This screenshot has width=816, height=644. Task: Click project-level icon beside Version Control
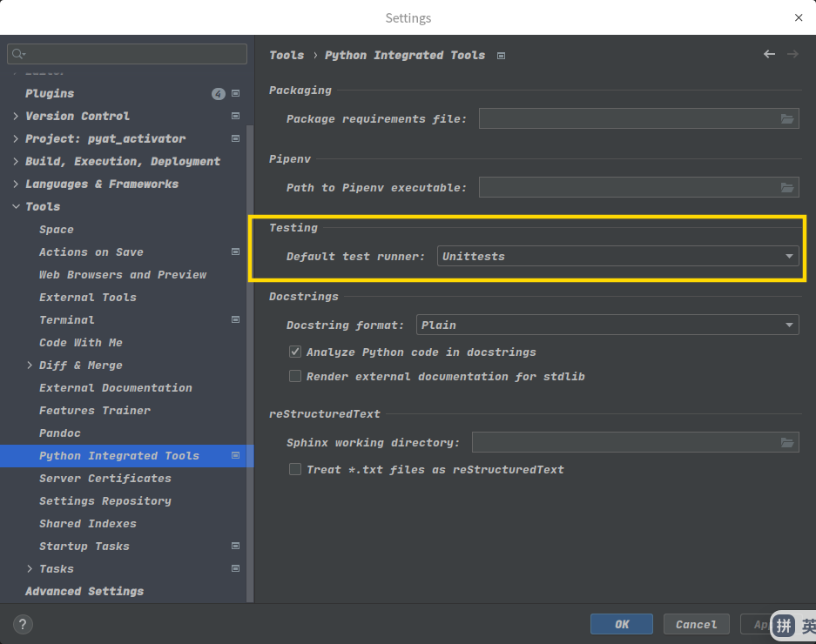click(235, 116)
